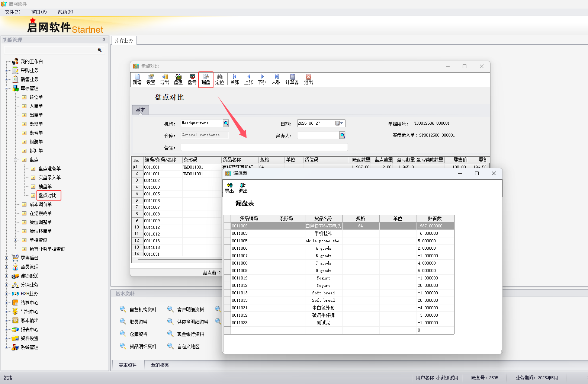Open 转仓单 tree item
This screenshot has width=588, height=384.
pyautogui.click(x=36, y=97)
